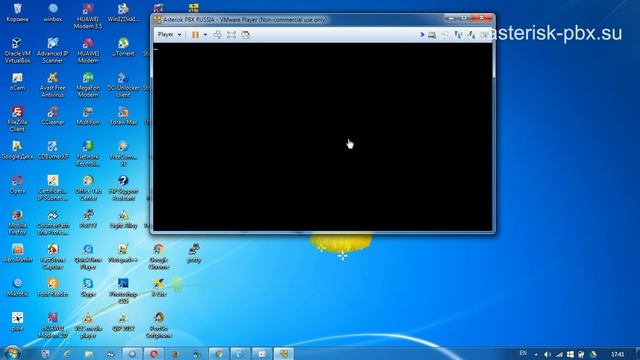
Task: Select the Oracle VM VirtualBox desktop icon
Action: (18, 50)
